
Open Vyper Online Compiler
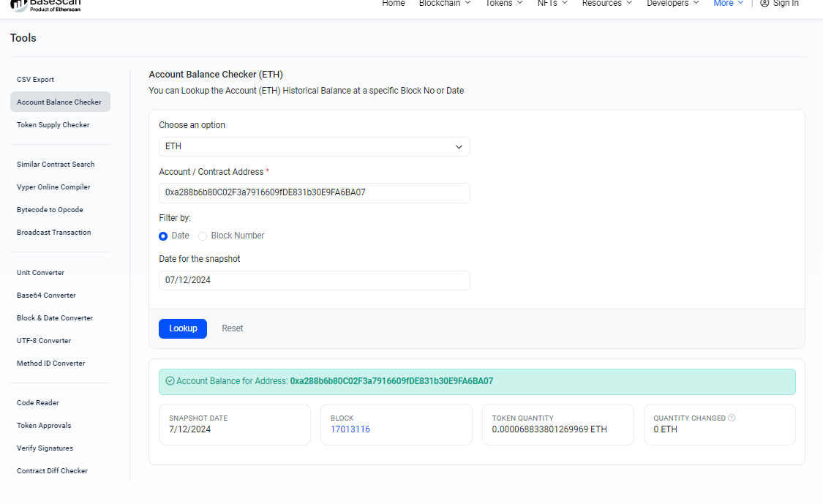point(53,187)
